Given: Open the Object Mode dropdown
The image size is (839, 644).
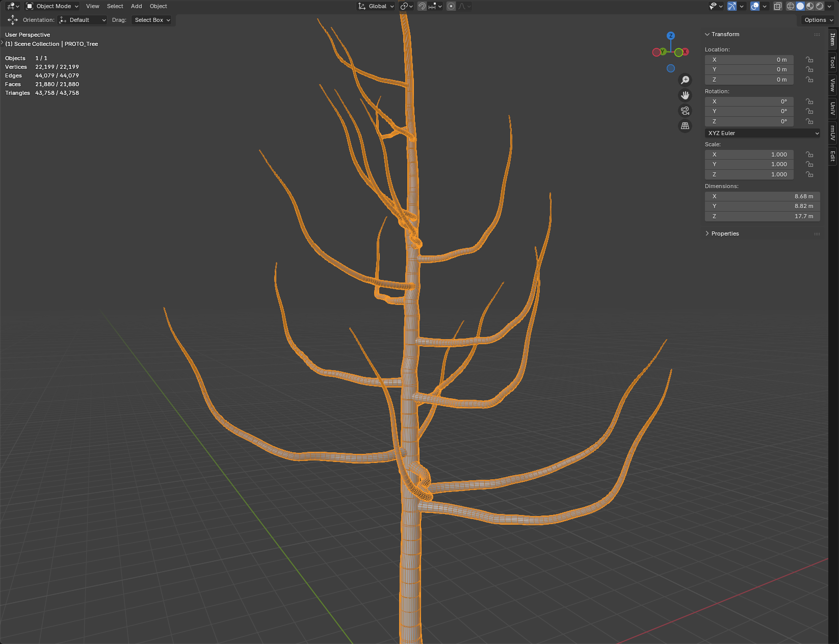Looking at the screenshot, I should [x=53, y=6].
